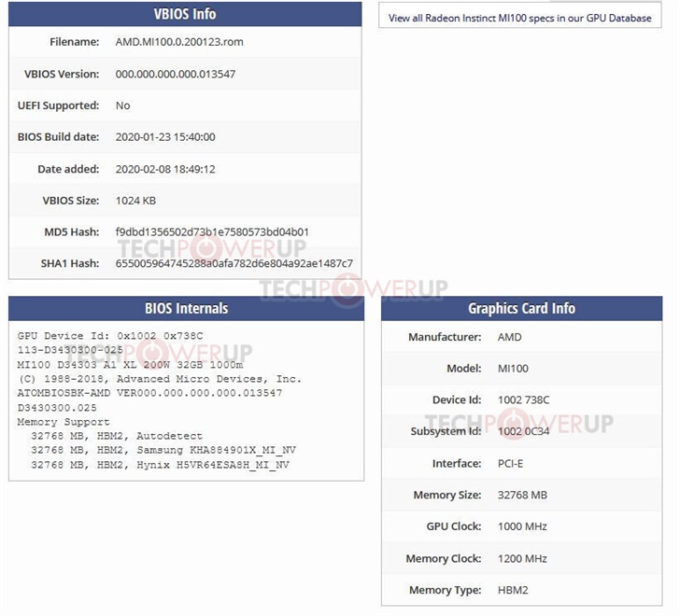Click the Graphics Card Info header
680x616 pixels.
(522, 308)
